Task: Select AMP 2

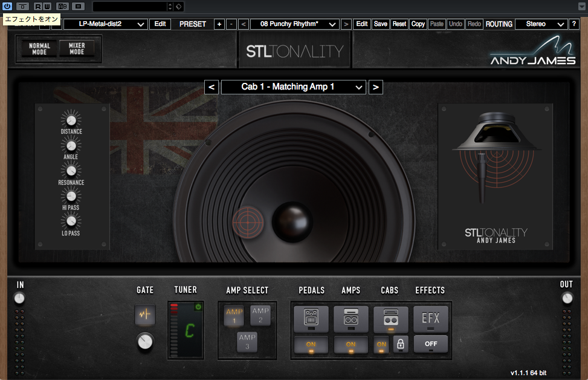Action: pyautogui.click(x=260, y=315)
